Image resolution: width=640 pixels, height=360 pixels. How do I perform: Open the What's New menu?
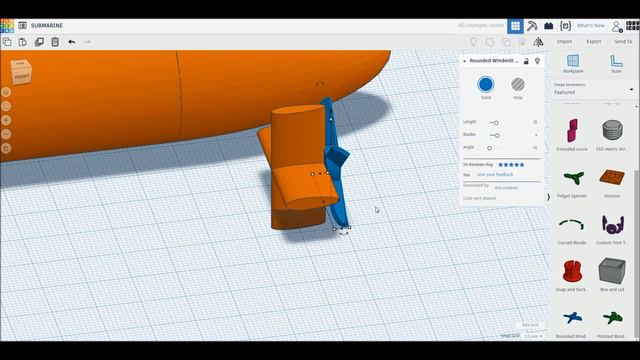coord(591,26)
